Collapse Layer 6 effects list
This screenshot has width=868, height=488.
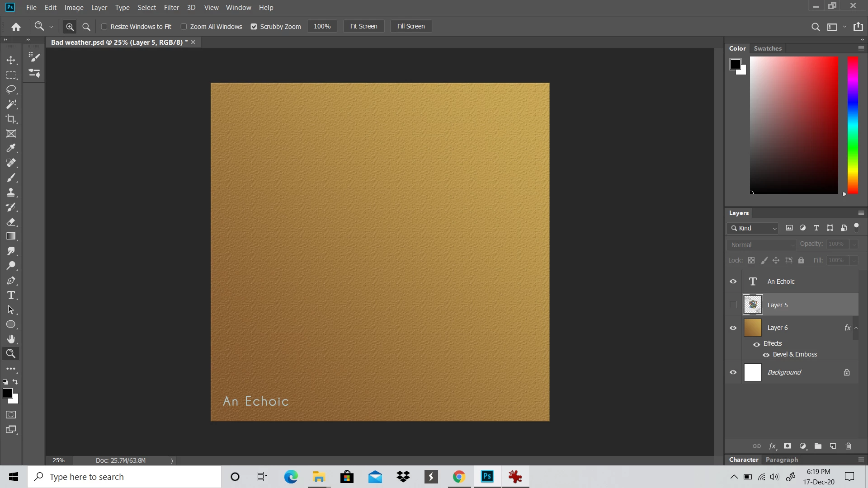(x=856, y=328)
